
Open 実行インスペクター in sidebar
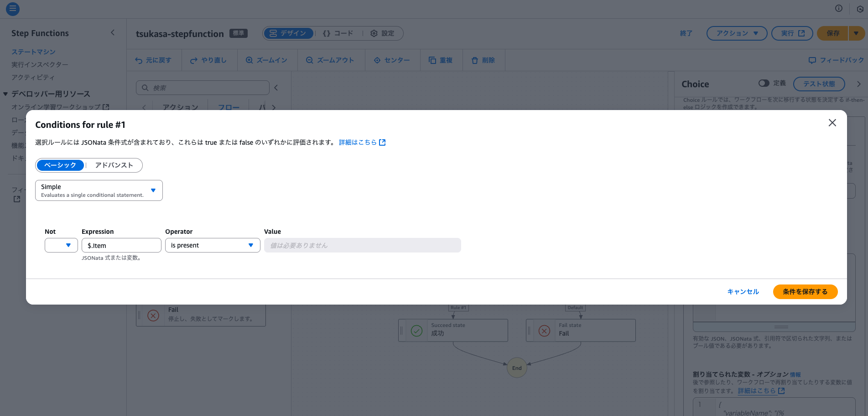pos(40,64)
